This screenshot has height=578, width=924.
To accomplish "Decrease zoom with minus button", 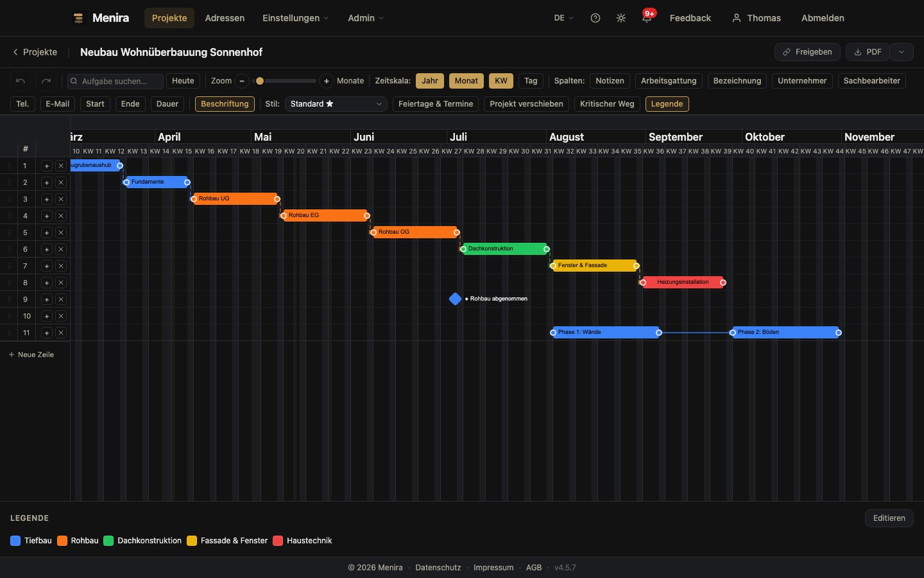I will (x=242, y=81).
